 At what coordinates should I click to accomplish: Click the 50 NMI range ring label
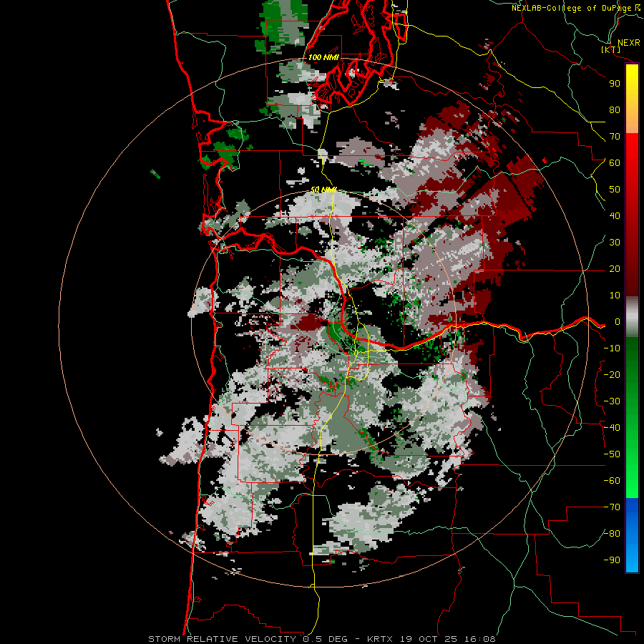coord(323,190)
